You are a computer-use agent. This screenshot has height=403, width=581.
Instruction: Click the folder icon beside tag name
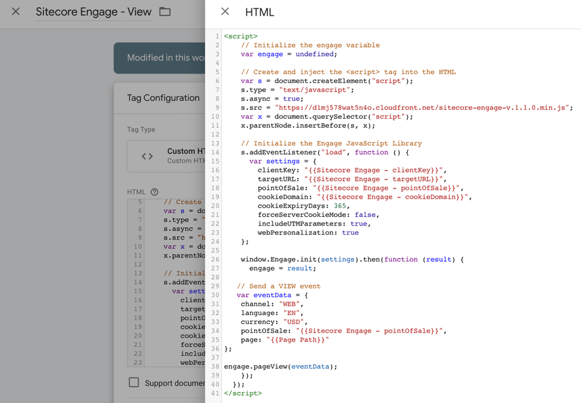pyautogui.click(x=165, y=12)
